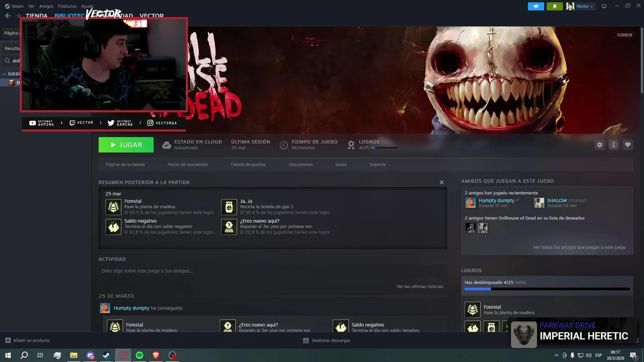Click the achievements progress bar in LOGROS panel
The image size is (644, 362).
547,289
